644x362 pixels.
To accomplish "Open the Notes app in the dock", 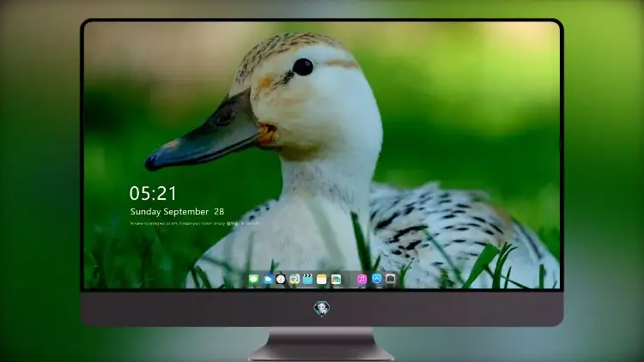I will (x=322, y=280).
